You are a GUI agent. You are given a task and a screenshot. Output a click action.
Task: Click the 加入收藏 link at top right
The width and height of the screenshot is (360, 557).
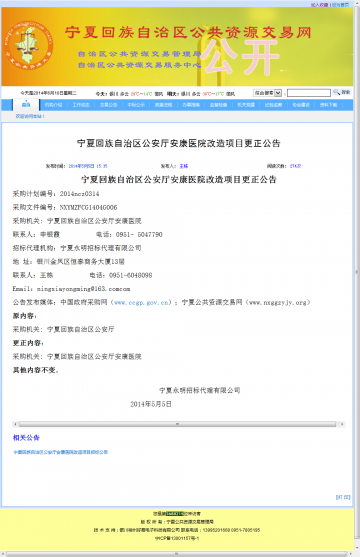point(319,5)
